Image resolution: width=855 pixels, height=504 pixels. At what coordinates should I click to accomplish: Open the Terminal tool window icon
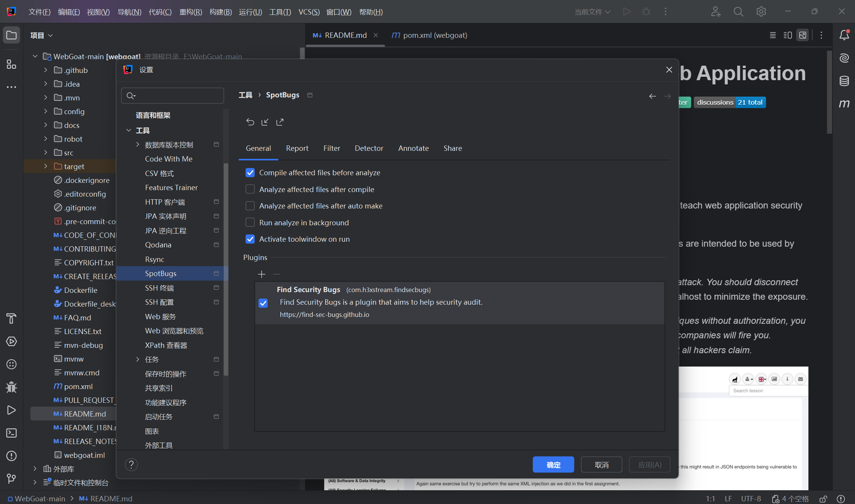point(11,433)
